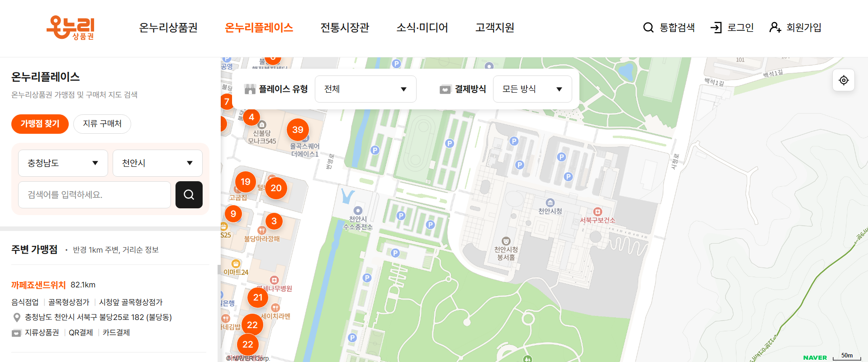The height and width of the screenshot is (362, 868).
Task: Click the 이마트24 map marker
Action: 236,263
